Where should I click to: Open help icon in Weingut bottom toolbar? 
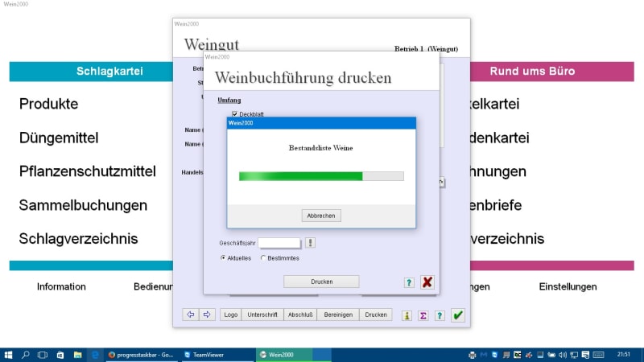coord(440,315)
